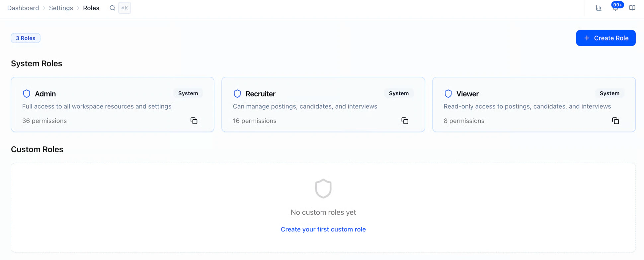The width and height of the screenshot is (644, 260).
Task: Click the ⌘K keyboard shortcut badge
Action: tap(124, 8)
